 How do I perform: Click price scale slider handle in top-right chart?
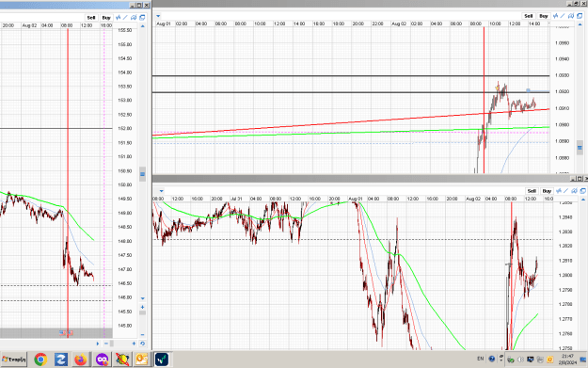[580, 148]
